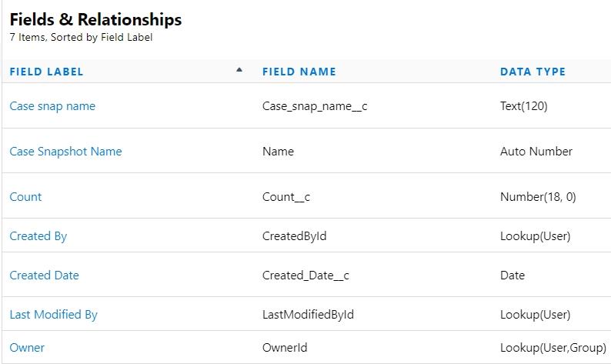Open the Count field link
This screenshot has width=611, height=364.
[x=25, y=197]
